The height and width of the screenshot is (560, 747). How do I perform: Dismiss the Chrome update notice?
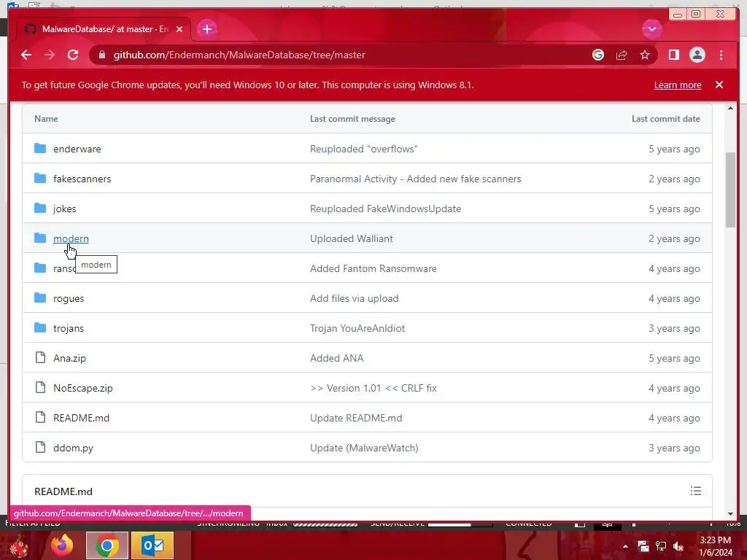719,85
